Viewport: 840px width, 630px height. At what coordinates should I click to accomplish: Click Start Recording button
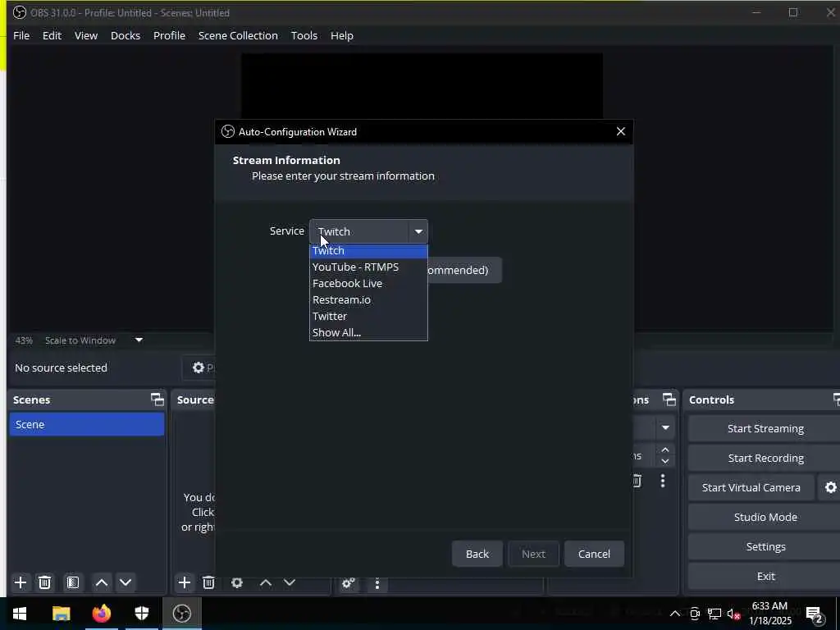point(765,458)
